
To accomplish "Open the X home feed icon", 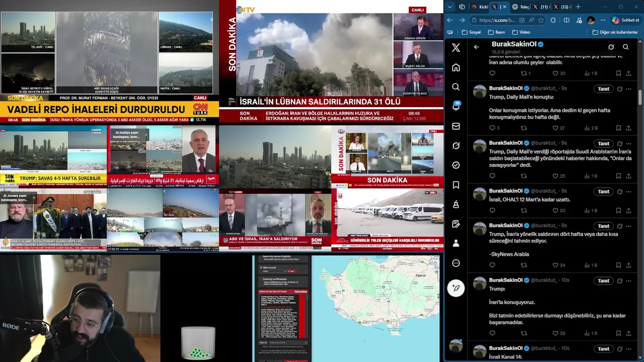I will coord(456,67).
